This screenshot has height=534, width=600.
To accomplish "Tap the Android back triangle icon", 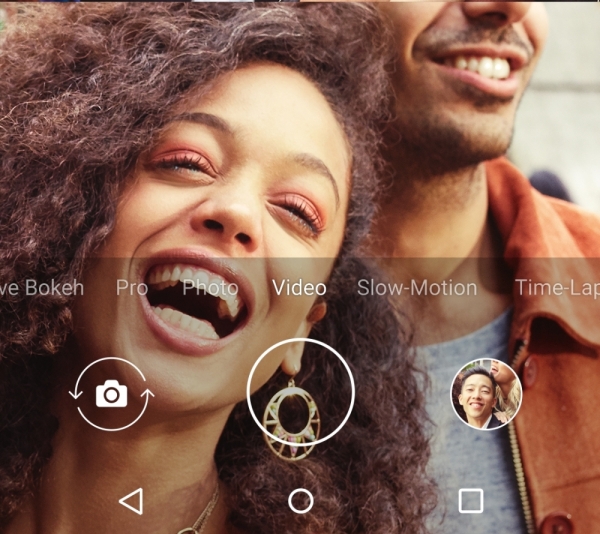I will pyautogui.click(x=131, y=501).
